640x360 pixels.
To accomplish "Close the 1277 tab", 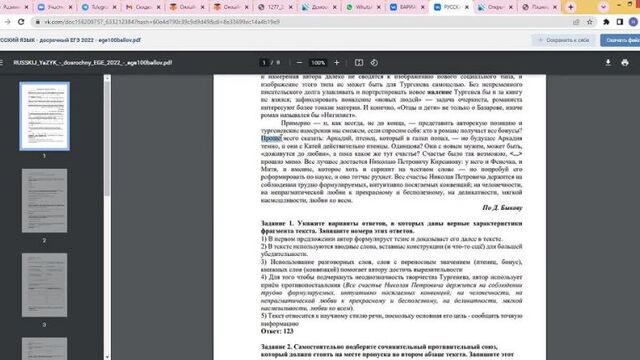I will click(291, 7).
